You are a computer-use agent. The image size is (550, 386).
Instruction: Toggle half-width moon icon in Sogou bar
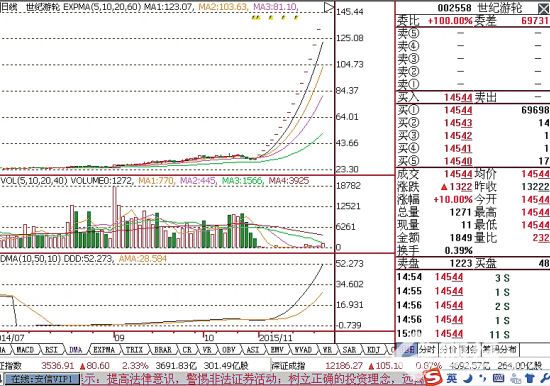pyautogui.click(x=468, y=378)
